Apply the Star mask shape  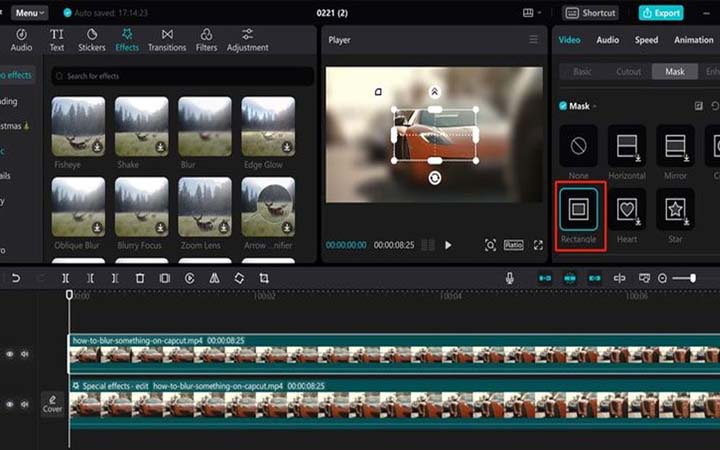tap(675, 209)
